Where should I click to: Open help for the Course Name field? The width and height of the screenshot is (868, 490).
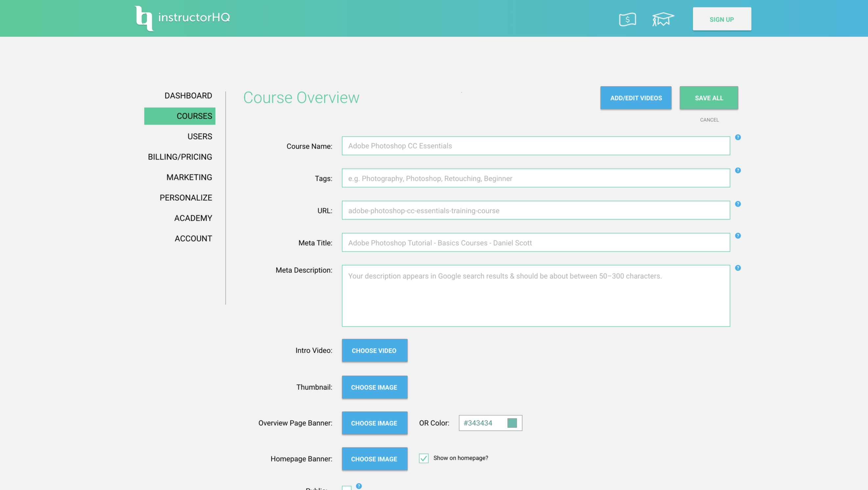pyautogui.click(x=738, y=137)
